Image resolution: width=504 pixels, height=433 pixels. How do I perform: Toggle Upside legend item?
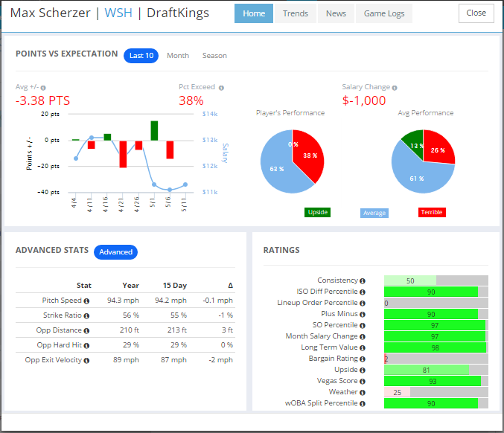point(317,212)
